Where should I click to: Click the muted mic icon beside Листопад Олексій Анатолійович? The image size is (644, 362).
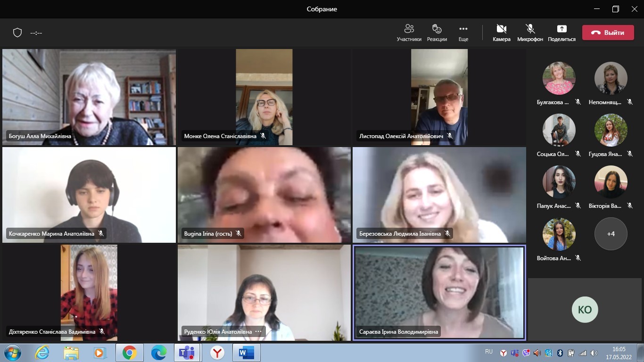coord(450,136)
